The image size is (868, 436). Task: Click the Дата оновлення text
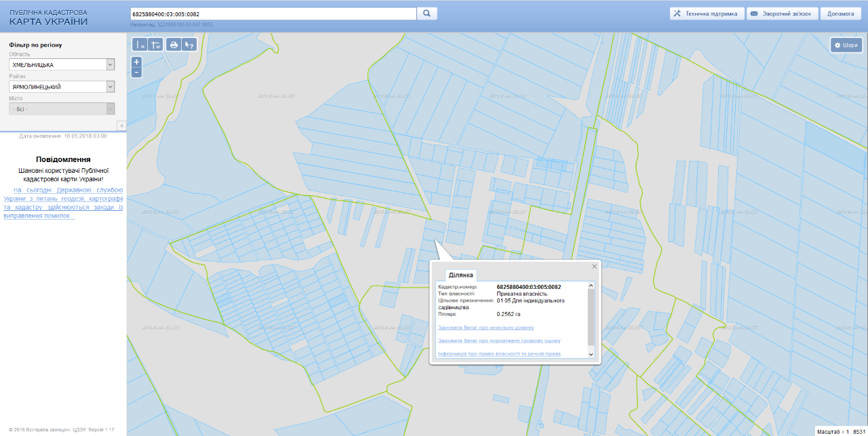(63, 136)
